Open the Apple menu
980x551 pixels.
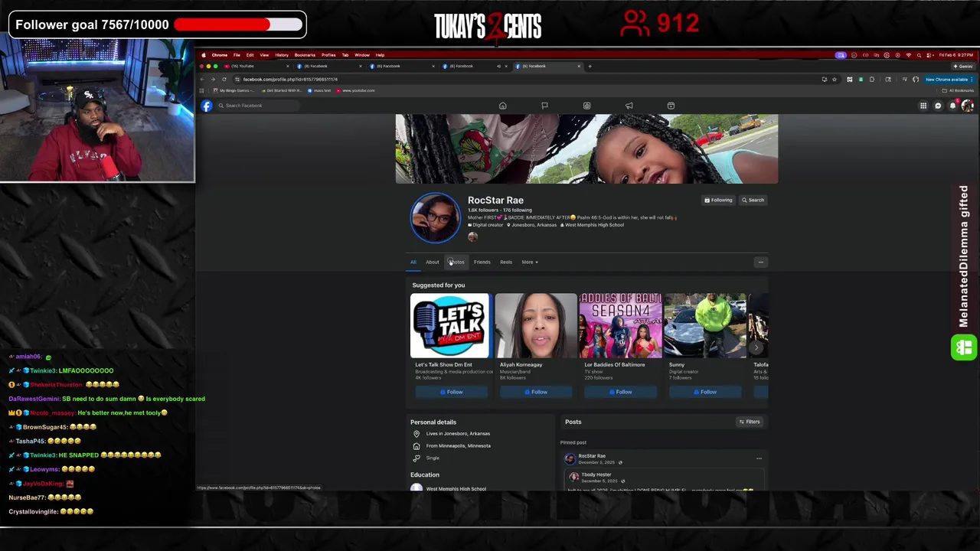[204, 55]
